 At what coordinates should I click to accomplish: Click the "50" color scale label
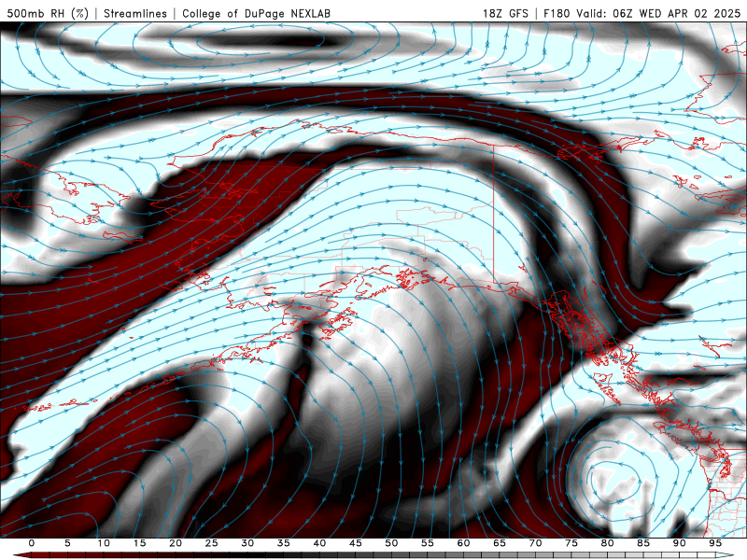pyautogui.click(x=391, y=543)
